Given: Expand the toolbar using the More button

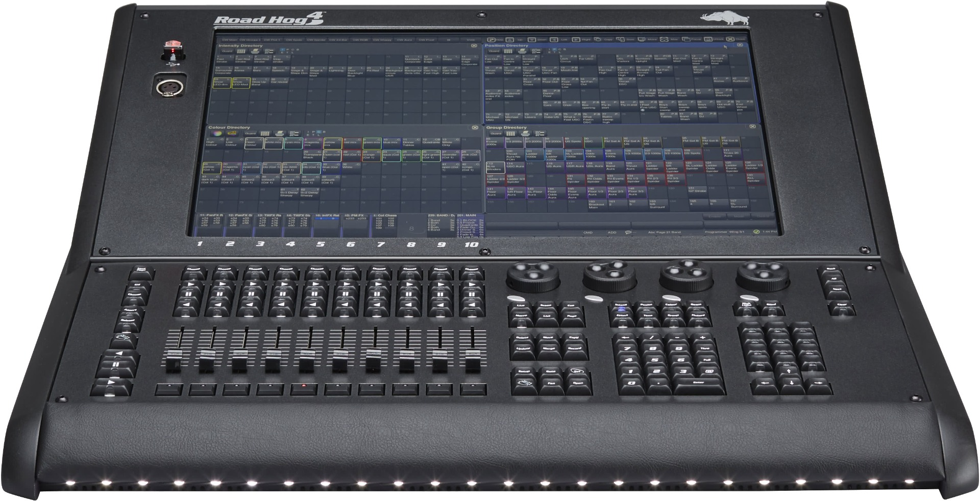Looking at the screenshot, I should tap(642, 39).
